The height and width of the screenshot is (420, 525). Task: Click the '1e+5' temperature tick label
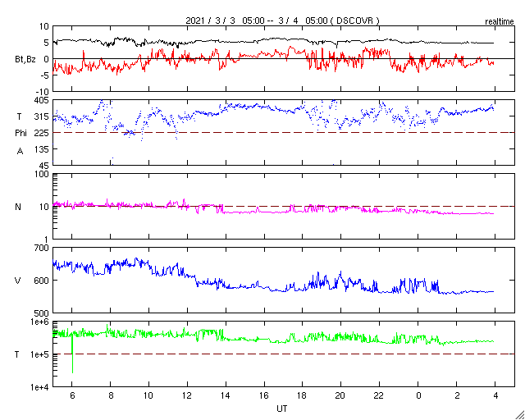40,354
